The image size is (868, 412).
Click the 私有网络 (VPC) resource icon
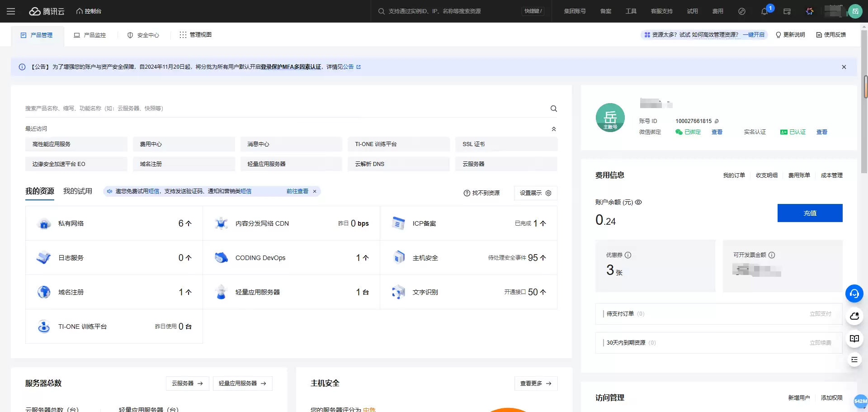click(43, 223)
